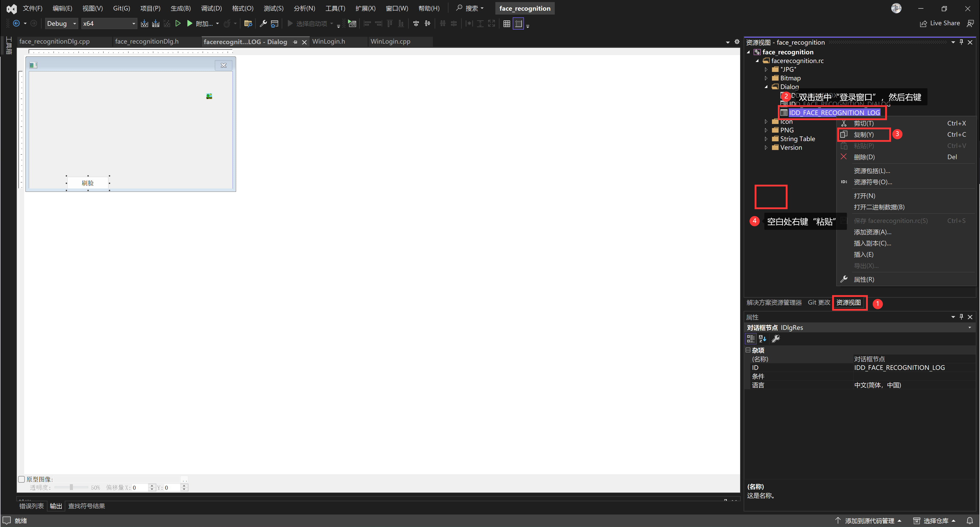Viewport: 980px width, 527px height.
Task: Toggle the guidelines display toolbar icon
Action: pyautogui.click(x=518, y=24)
